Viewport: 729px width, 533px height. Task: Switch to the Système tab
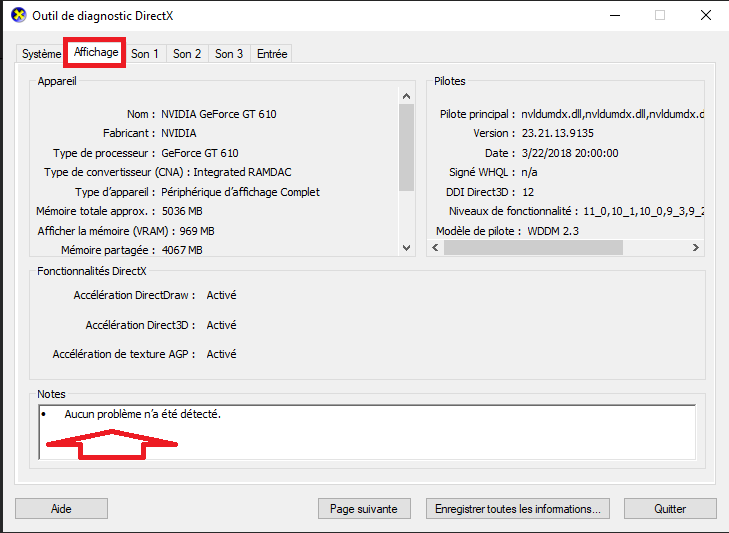coord(41,54)
